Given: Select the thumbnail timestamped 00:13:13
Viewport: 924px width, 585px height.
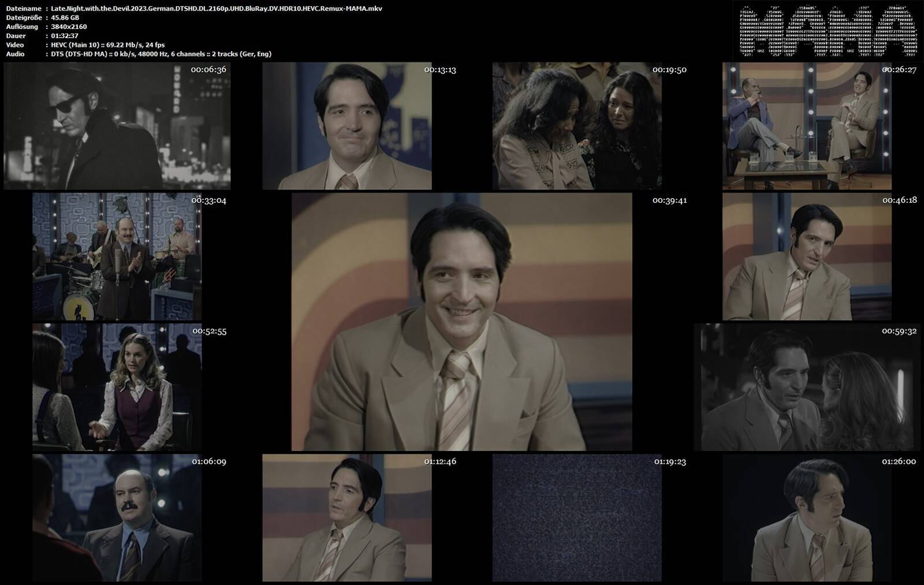Looking at the screenshot, I should (347, 126).
